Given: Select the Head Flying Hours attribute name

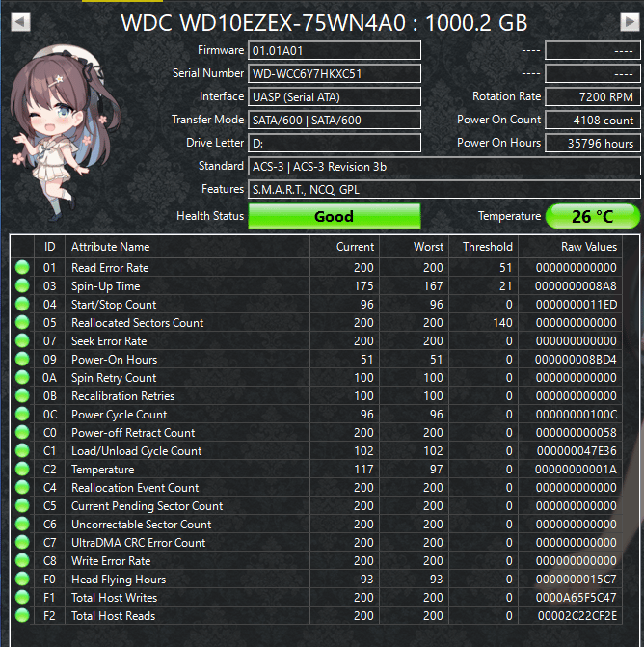Looking at the screenshot, I should pos(119,580).
